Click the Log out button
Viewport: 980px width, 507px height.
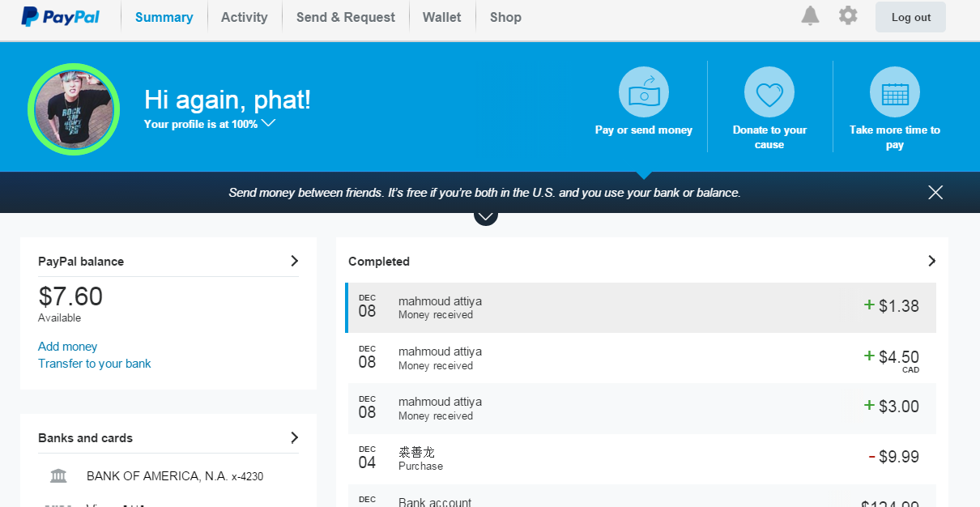[x=910, y=17]
